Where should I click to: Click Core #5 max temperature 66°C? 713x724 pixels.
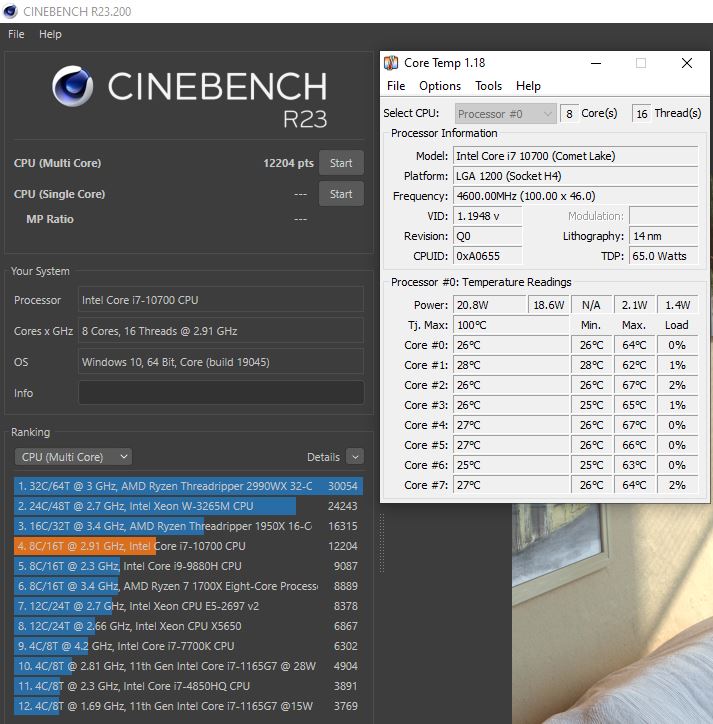[x=634, y=445]
